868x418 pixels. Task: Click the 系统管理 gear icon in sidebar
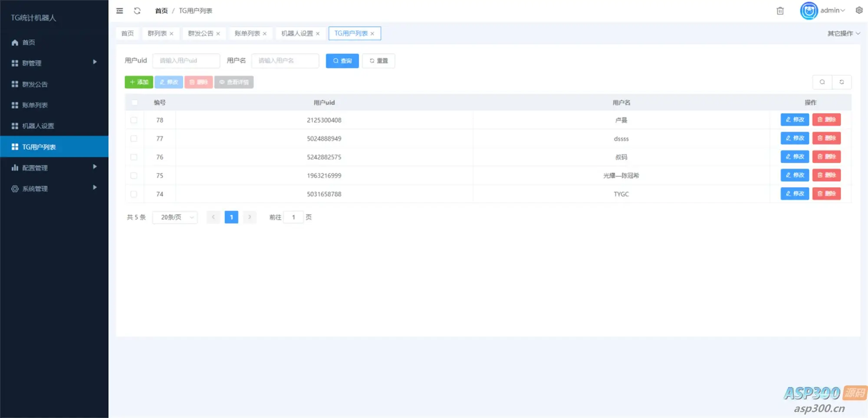[x=15, y=189]
